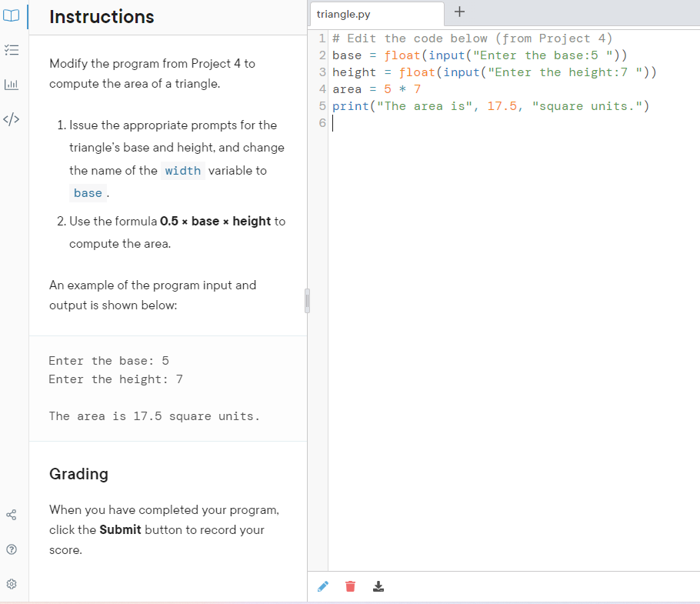Click the 'base' code word in instructions

click(88, 193)
